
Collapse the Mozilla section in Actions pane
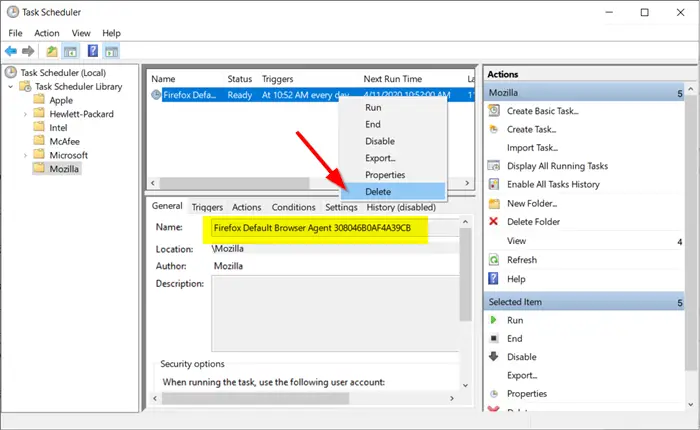tap(679, 93)
